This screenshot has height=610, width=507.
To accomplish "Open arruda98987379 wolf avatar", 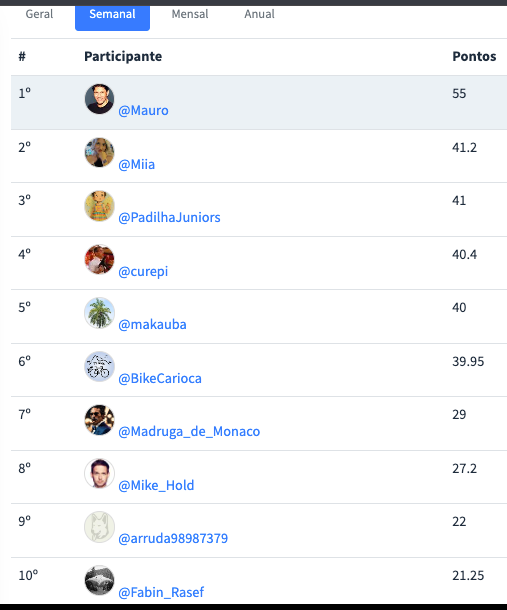I will pyautogui.click(x=100, y=527).
